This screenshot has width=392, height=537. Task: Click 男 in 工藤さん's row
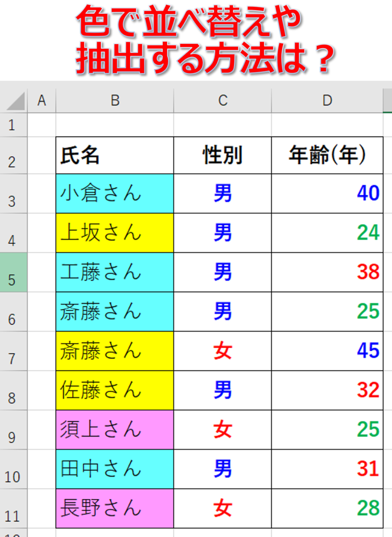click(x=223, y=272)
